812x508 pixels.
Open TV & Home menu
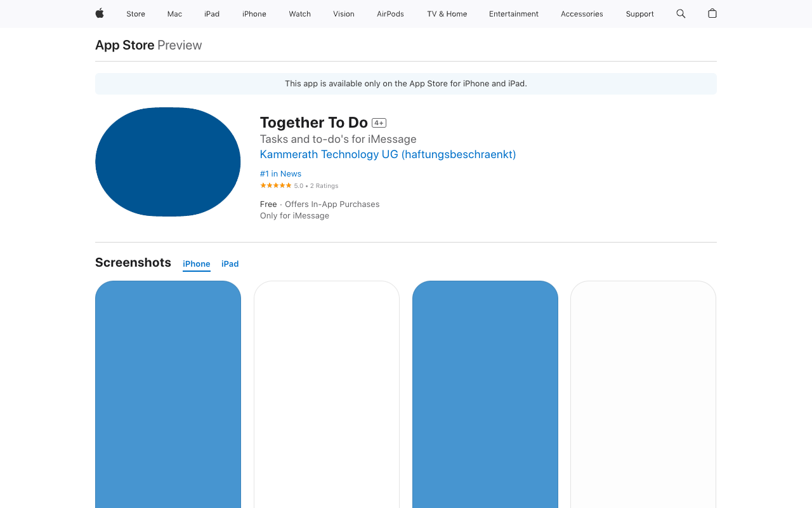447,14
